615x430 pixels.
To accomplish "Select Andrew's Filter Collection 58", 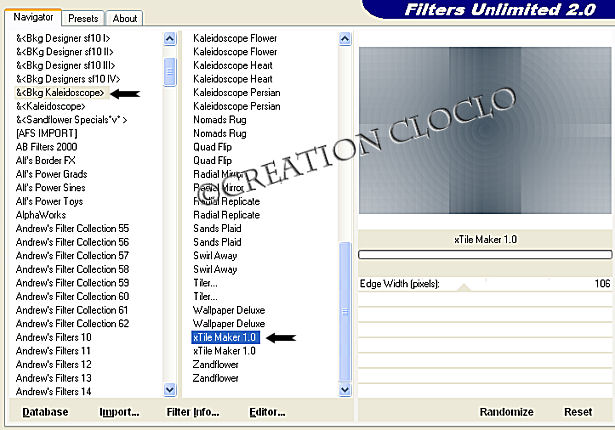I will pos(73,269).
